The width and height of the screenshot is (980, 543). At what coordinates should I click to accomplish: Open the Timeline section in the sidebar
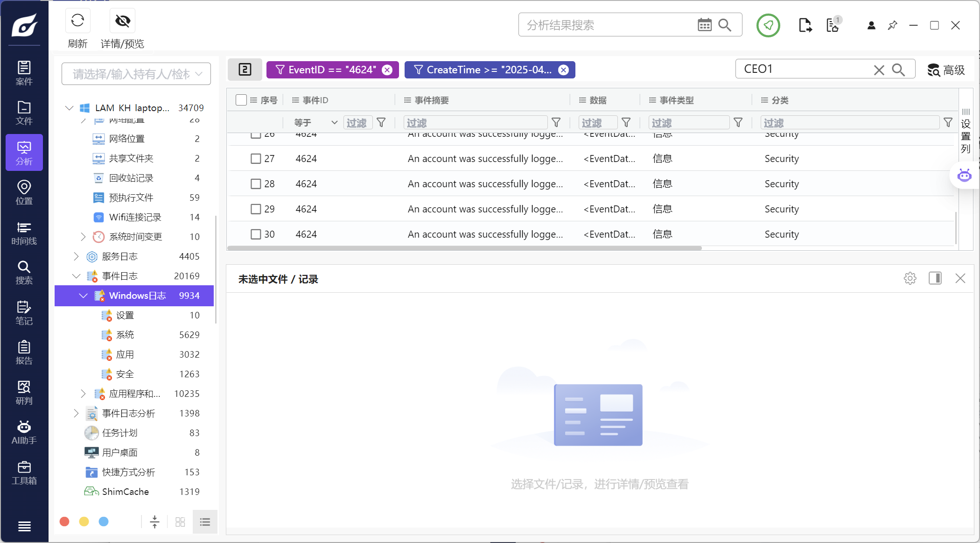coord(24,233)
